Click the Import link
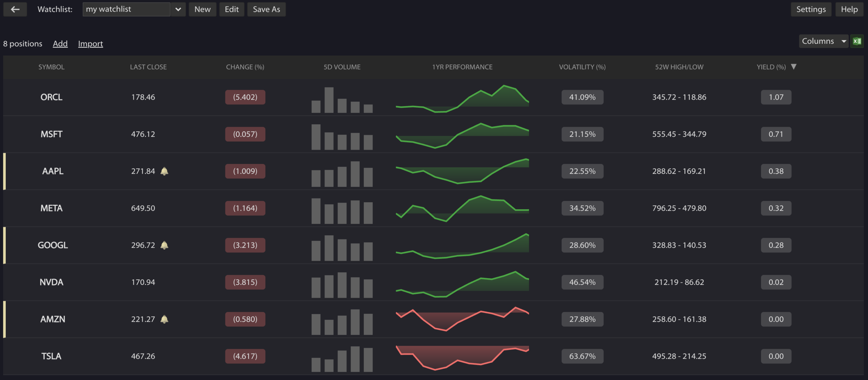Viewport: 868px width, 380px height. (x=90, y=44)
